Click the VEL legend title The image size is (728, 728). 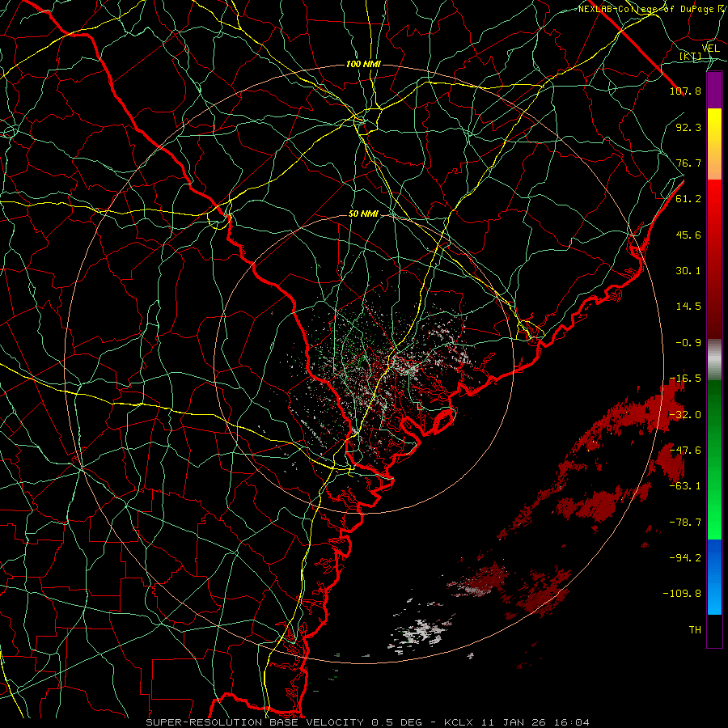click(710, 49)
